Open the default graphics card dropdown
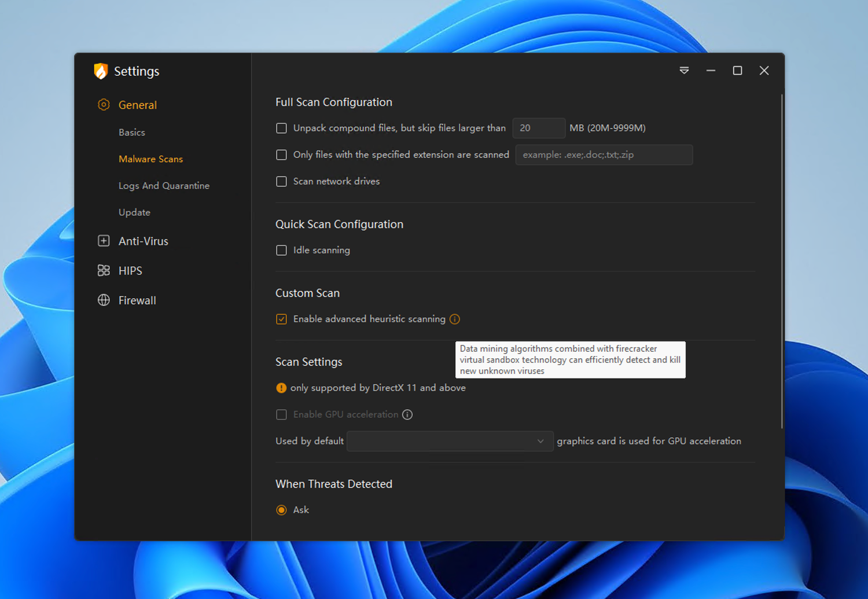This screenshot has width=868, height=599. pos(450,441)
